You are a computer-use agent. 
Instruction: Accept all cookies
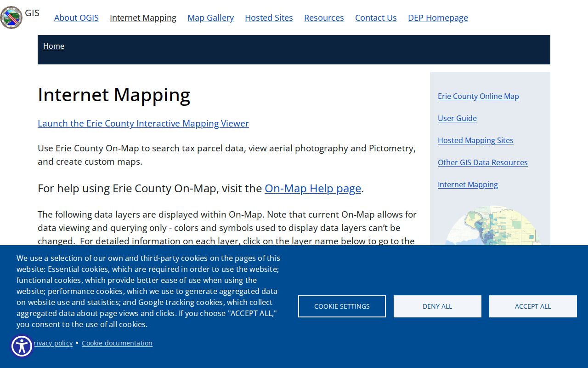pyautogui.click(x=533, y=306)
